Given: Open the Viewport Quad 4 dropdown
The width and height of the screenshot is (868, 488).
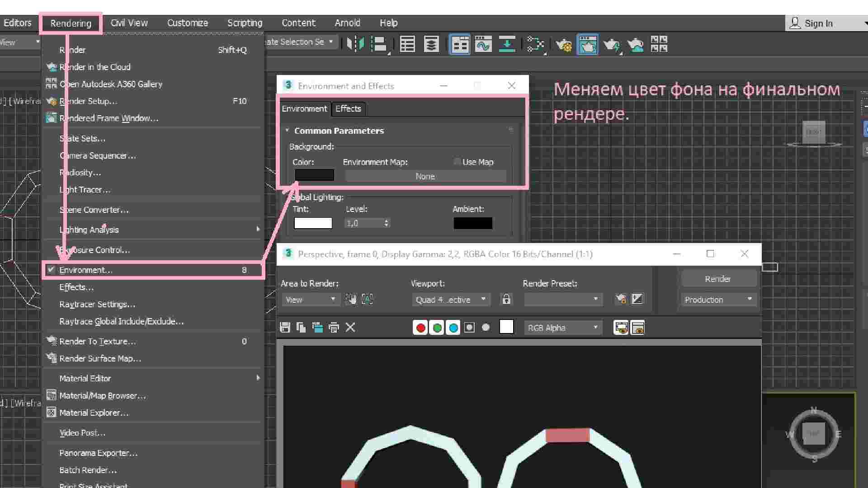Looking at the screenshot, I should (x=451, y=300).
